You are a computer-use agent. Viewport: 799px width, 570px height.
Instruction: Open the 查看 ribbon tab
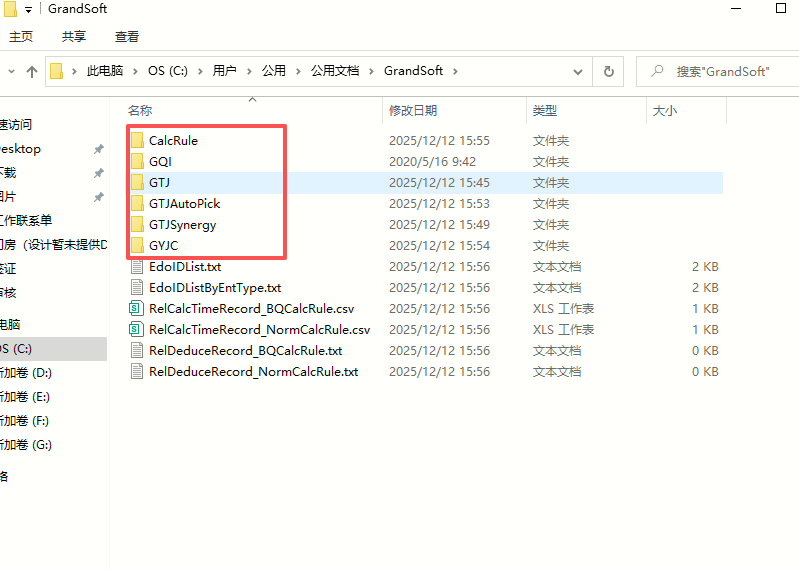pos(127,37)
